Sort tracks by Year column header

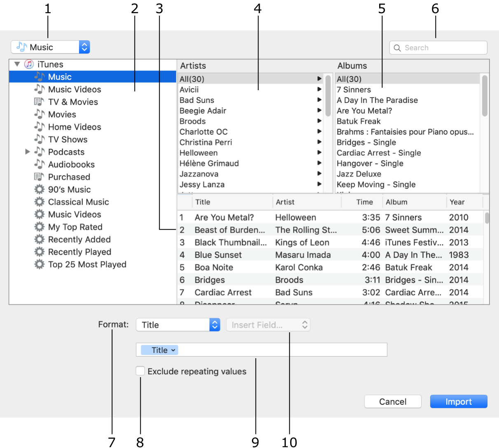[464, 202]
